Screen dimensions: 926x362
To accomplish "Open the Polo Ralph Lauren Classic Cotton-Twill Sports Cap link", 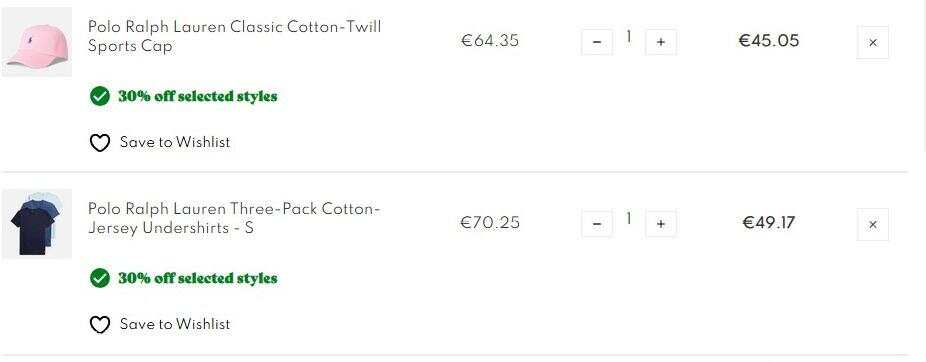I will point(234,37).
